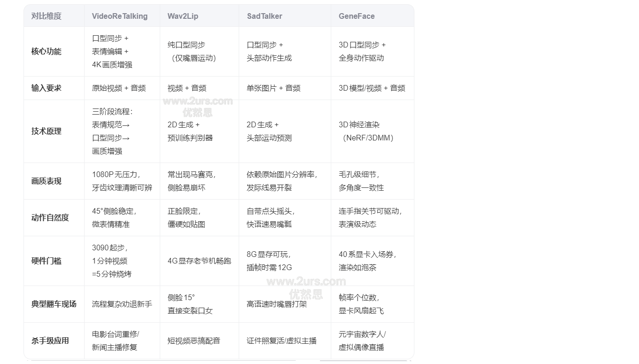
Task: Click the 高语速时嘴唇打架 cell
Action: 285,304
